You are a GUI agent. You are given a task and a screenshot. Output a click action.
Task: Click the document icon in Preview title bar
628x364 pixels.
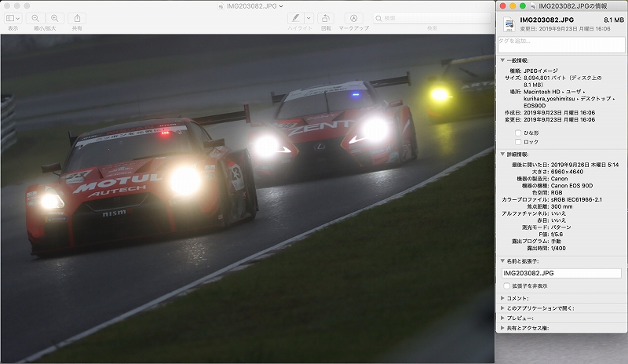[221, 6]
